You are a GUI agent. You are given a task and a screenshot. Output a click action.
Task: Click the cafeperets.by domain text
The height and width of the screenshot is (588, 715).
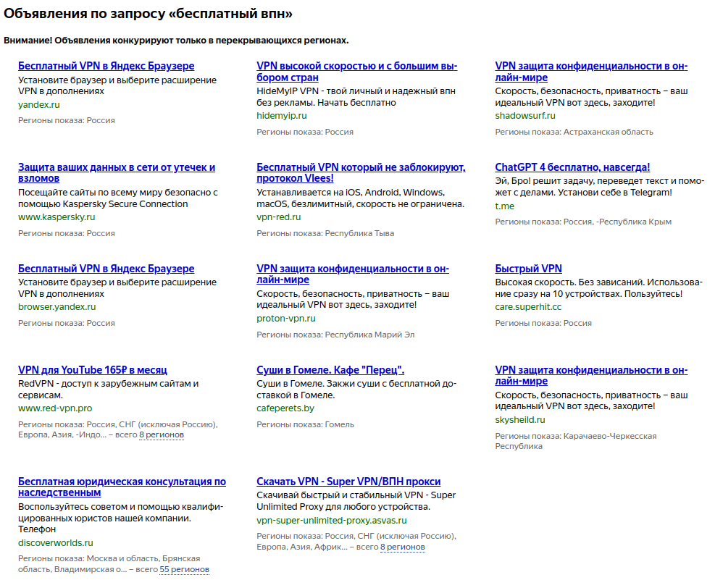[285, 408]
